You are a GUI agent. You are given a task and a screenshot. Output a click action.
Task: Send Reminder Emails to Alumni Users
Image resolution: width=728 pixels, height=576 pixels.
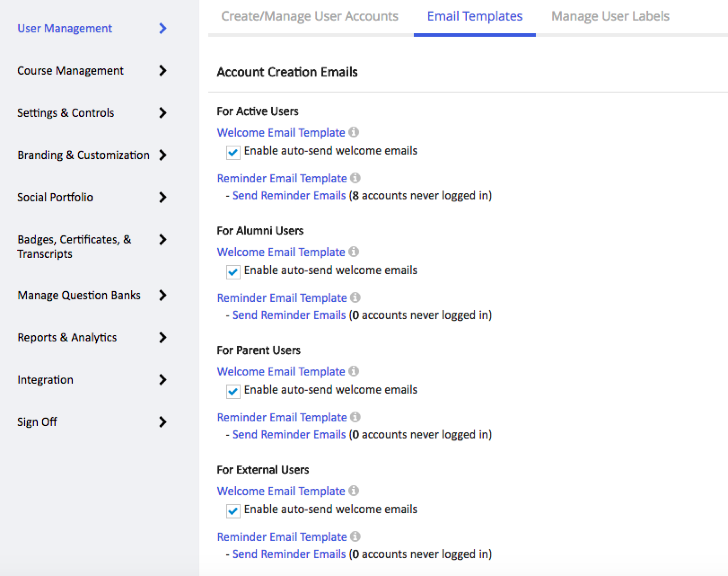289,315
